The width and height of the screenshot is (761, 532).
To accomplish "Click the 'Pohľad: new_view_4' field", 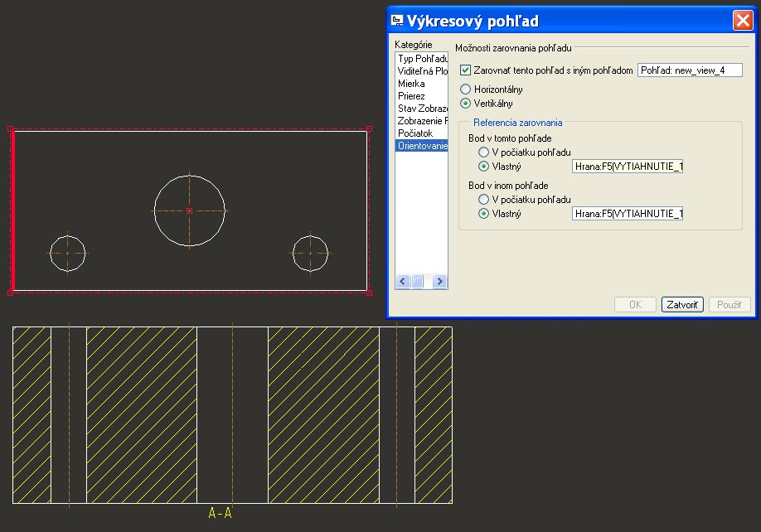I will (x=690, y=70).
